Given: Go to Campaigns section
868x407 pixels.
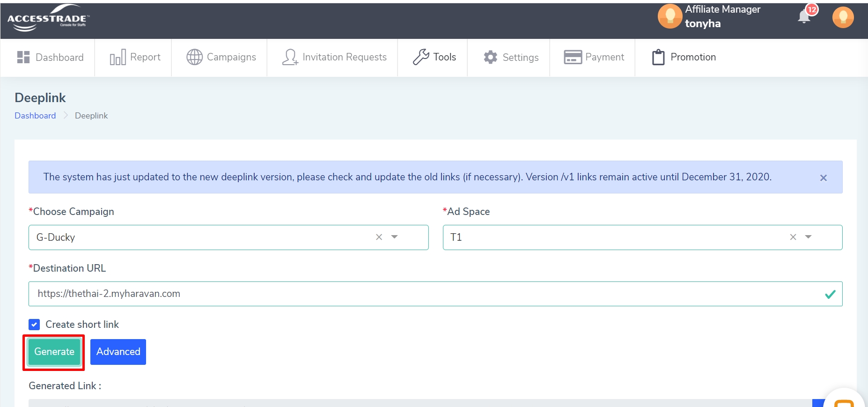Looking at the screenshot, I should coord(221,57).
